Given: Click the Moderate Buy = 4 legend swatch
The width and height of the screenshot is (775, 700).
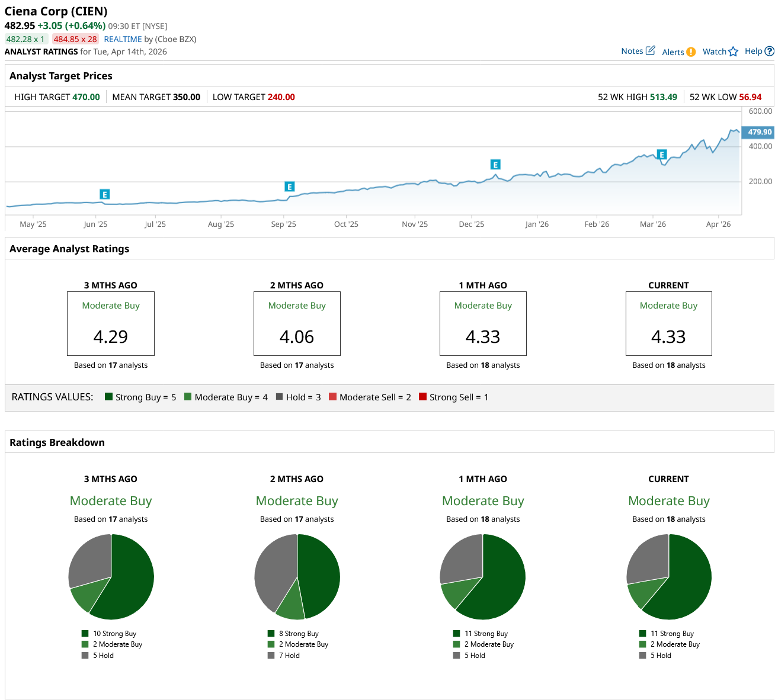Looking at the screenshot, I should (188, 397).
